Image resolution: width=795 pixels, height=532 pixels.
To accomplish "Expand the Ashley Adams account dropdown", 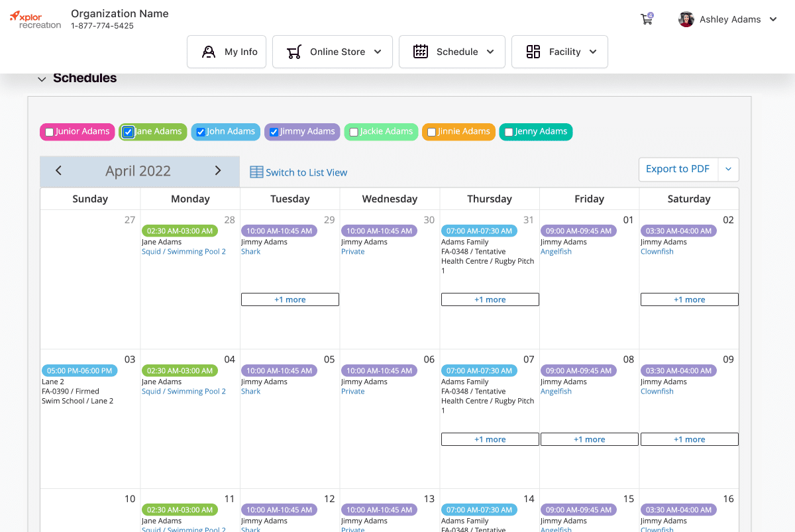I will (772, 19).
